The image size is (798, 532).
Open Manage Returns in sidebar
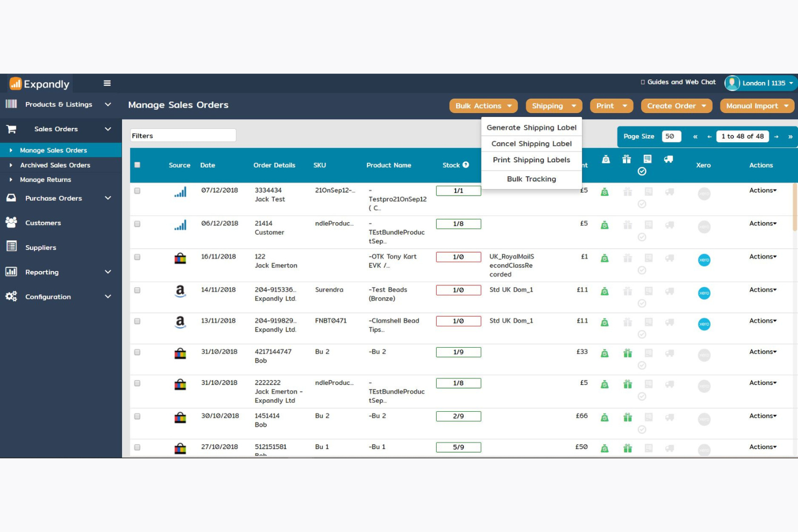[61, 179]
